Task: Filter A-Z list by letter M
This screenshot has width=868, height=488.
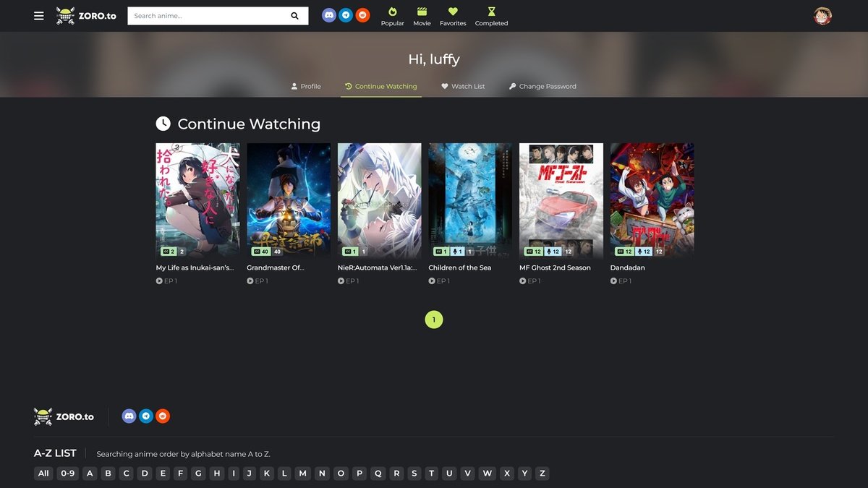Action: click(x=303, y=474)
